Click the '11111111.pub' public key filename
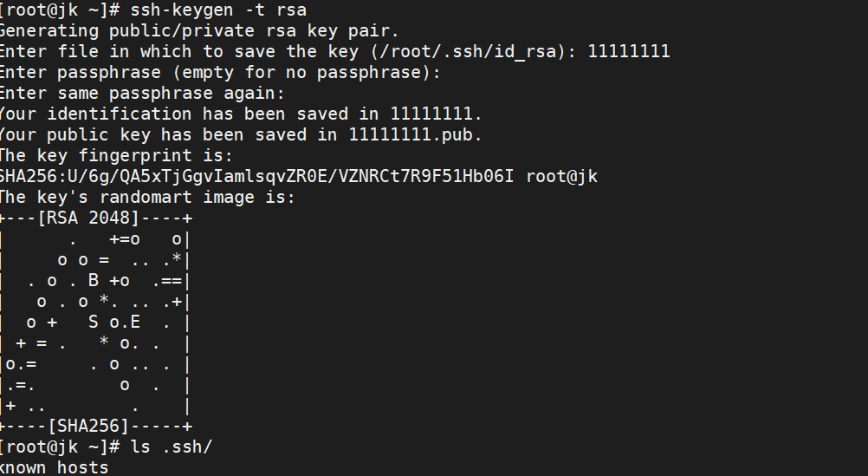Screen dimensions: 868x476 tap(415, 135)
